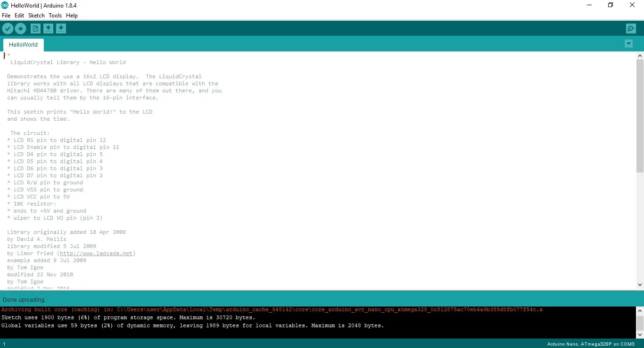Click the 'Archiving built core' console line
This screenshot has width=644, height=348.
pos(272,310)
